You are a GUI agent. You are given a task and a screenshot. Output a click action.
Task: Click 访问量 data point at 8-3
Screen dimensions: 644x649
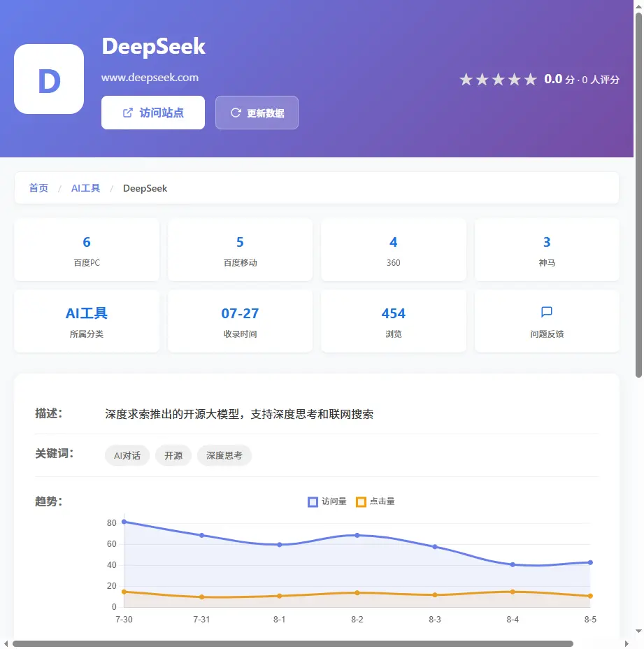(x=434, y=547)
